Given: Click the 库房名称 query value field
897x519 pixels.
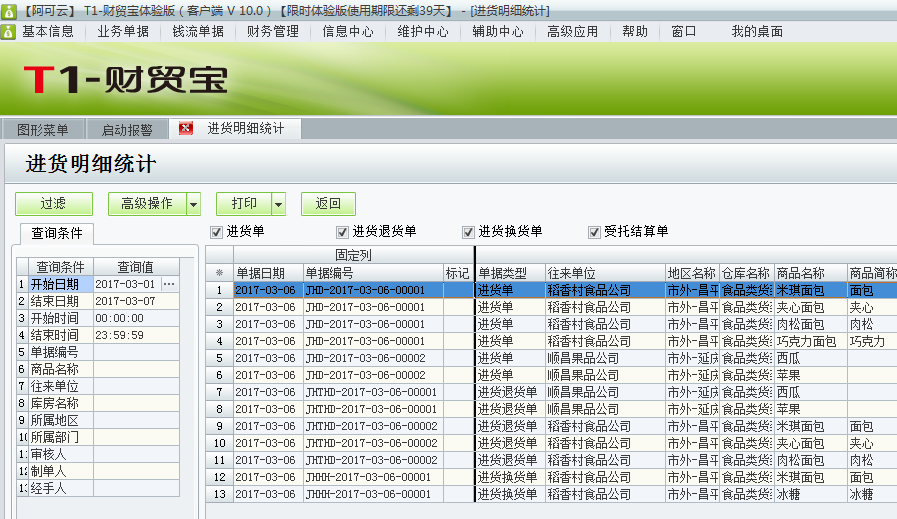Looking at the screenshot, I should tap(136, 403).
